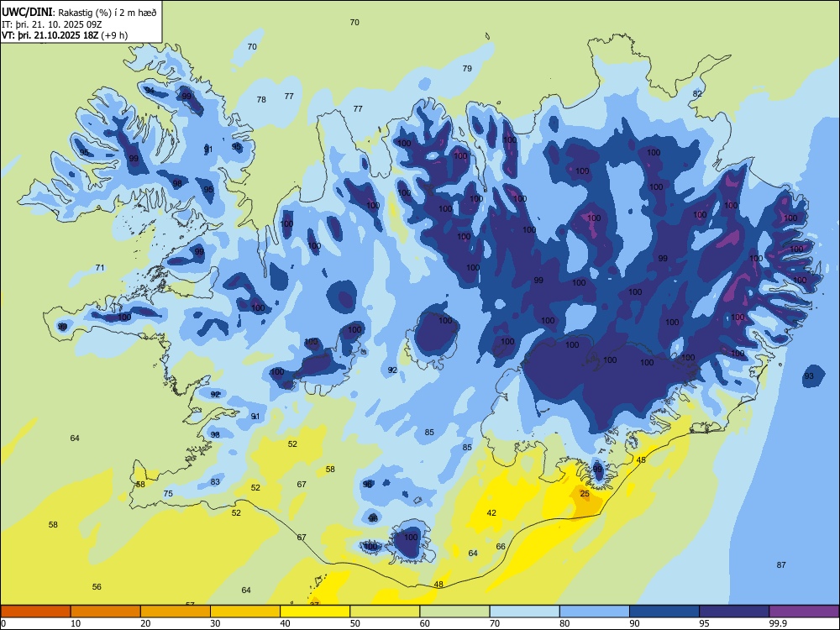This screenshot has width=840, height=630.
Task: Click the '66' humidity value on the map
Action: [501, 547]
